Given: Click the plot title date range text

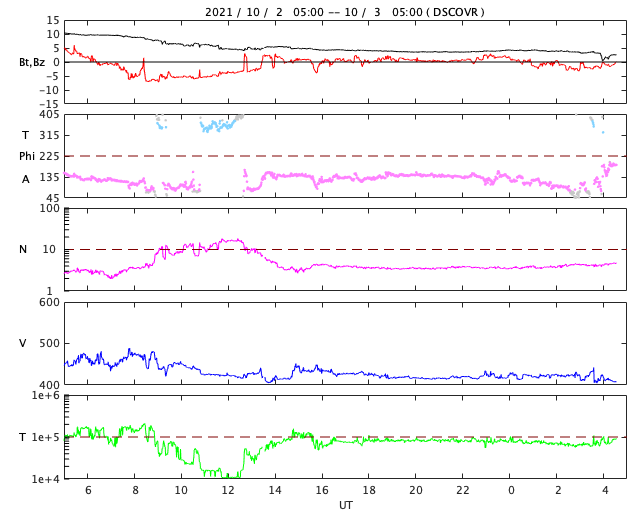Looking at the screenshot, I should coord(344,12).
